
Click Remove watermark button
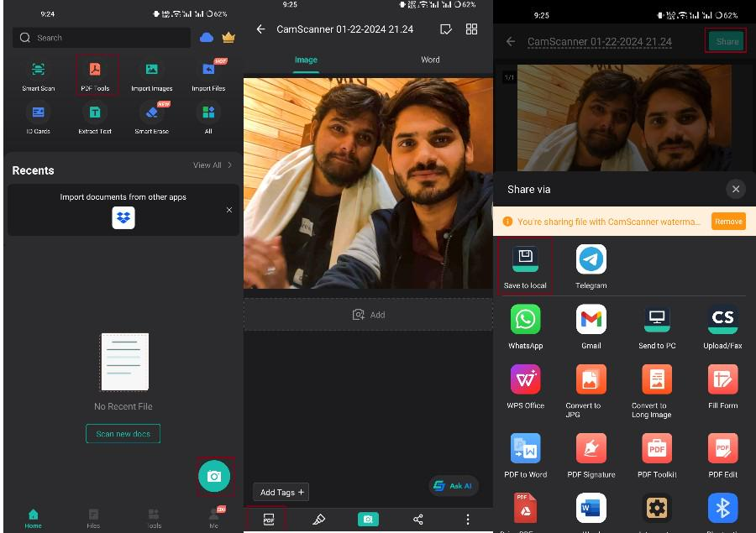(728, 222)
